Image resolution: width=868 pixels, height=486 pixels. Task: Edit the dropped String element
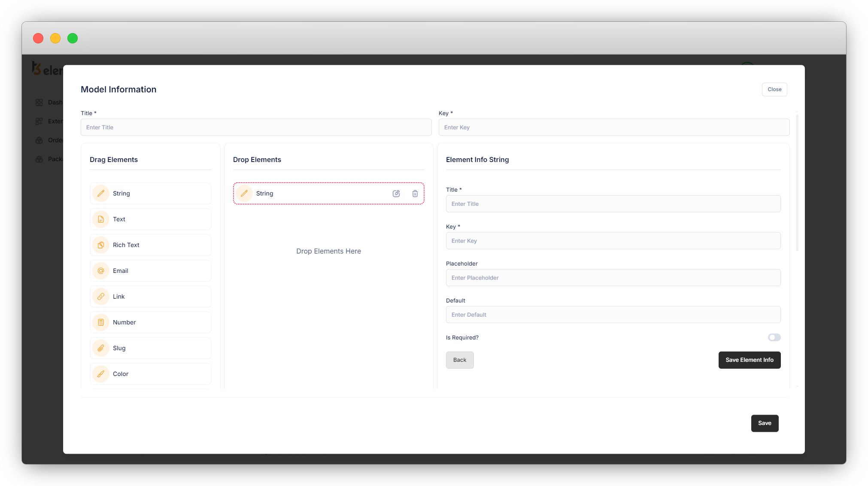(x=396, y=194)
